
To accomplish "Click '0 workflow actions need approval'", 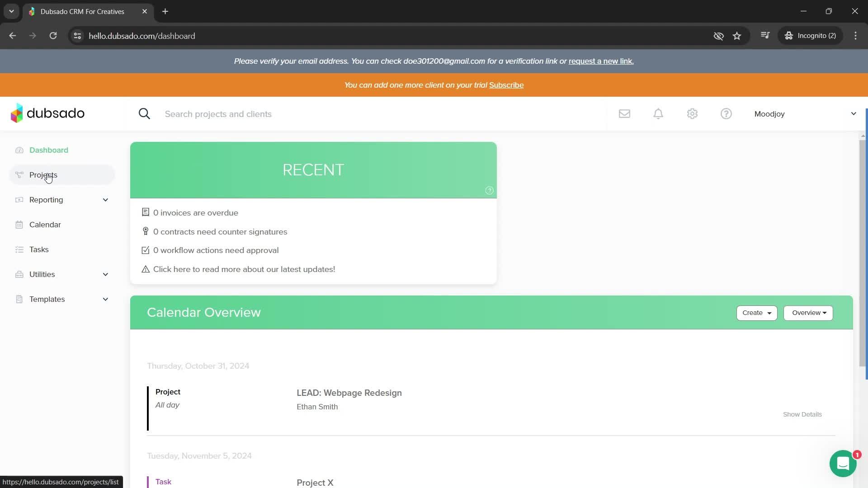I will tap(216, 250).
